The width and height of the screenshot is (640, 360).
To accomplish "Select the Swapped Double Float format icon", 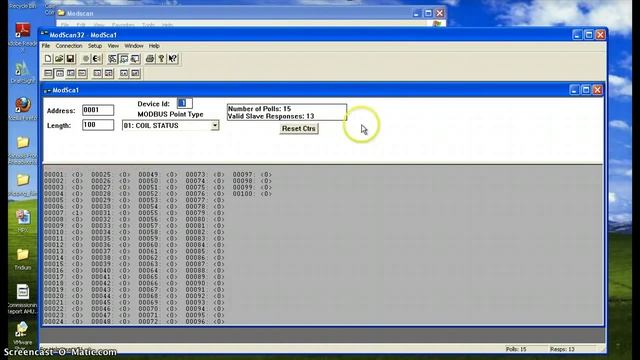I will coord(135,73).
